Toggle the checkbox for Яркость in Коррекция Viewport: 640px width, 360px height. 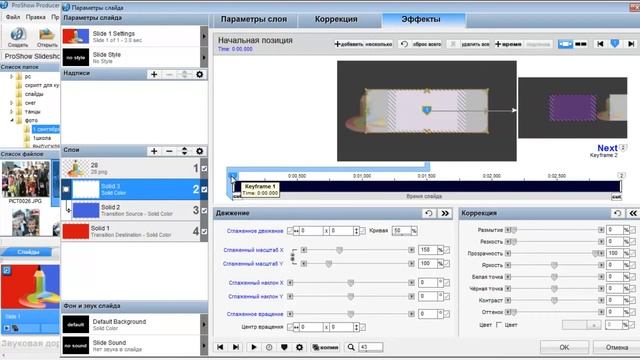(x=632, y=265)
